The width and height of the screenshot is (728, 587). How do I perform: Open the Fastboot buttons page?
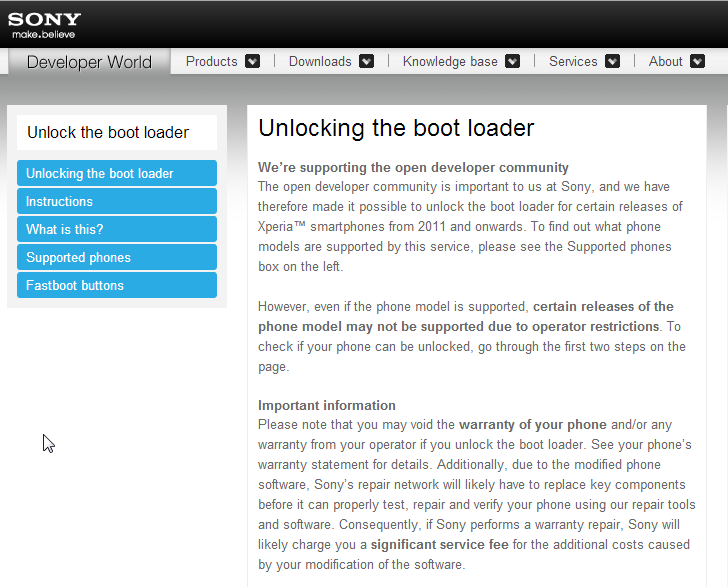coord(117,285)
